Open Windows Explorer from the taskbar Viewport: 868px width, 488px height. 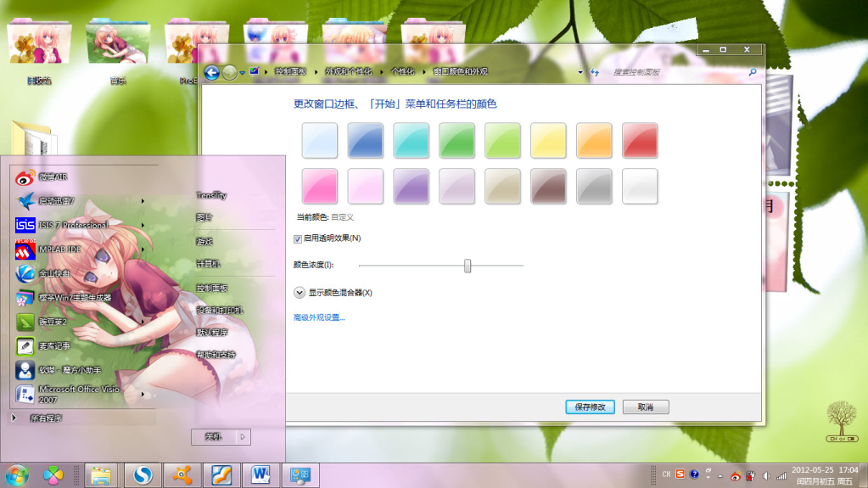(x=101, y=475)
